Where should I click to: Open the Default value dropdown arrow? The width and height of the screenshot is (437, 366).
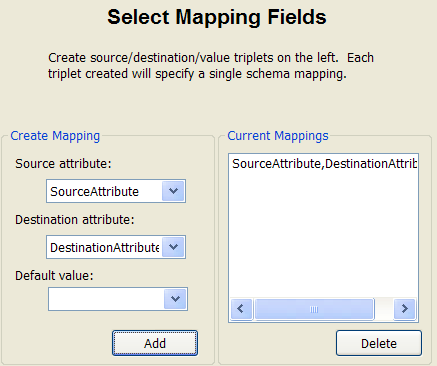click(x=175, y=299)
